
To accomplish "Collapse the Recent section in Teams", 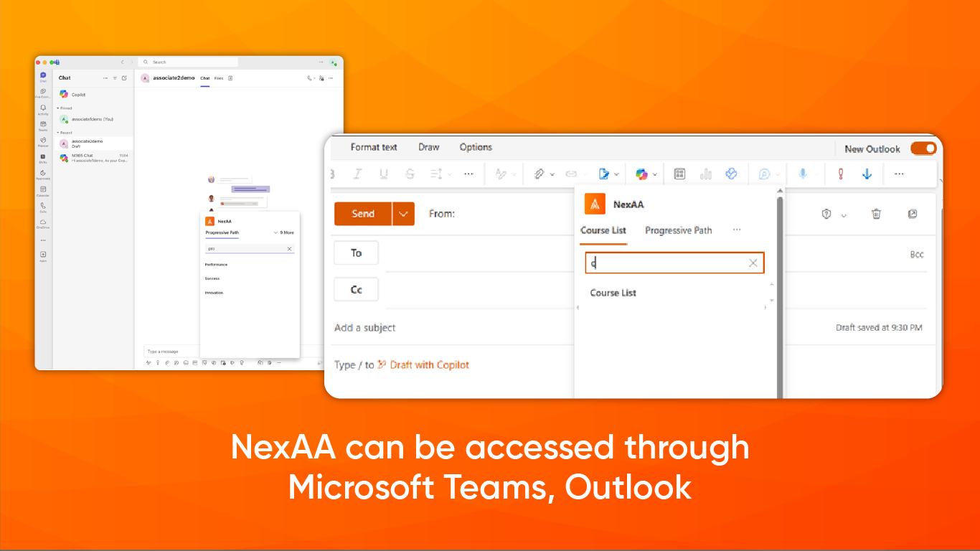I will 58,133.
